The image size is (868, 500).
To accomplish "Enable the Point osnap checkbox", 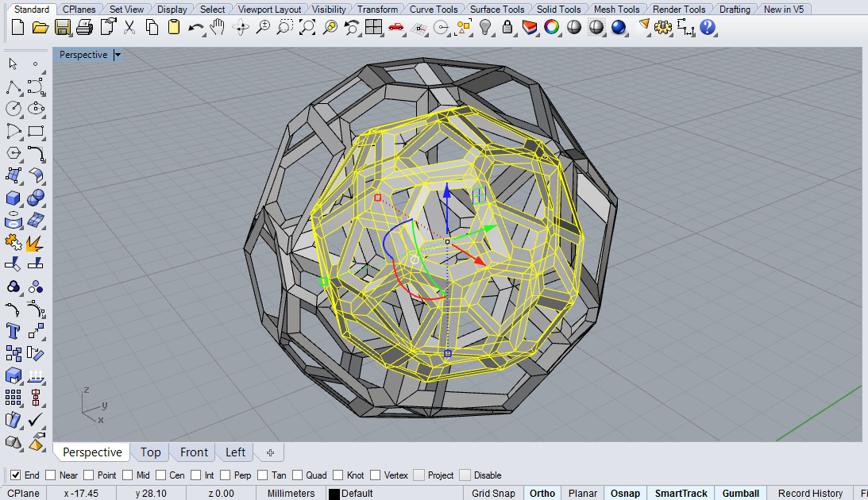I will coord(89,475).
